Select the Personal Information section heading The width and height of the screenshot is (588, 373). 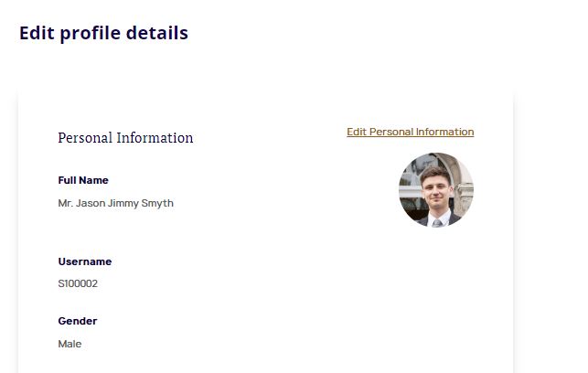(x=125, y=138)
